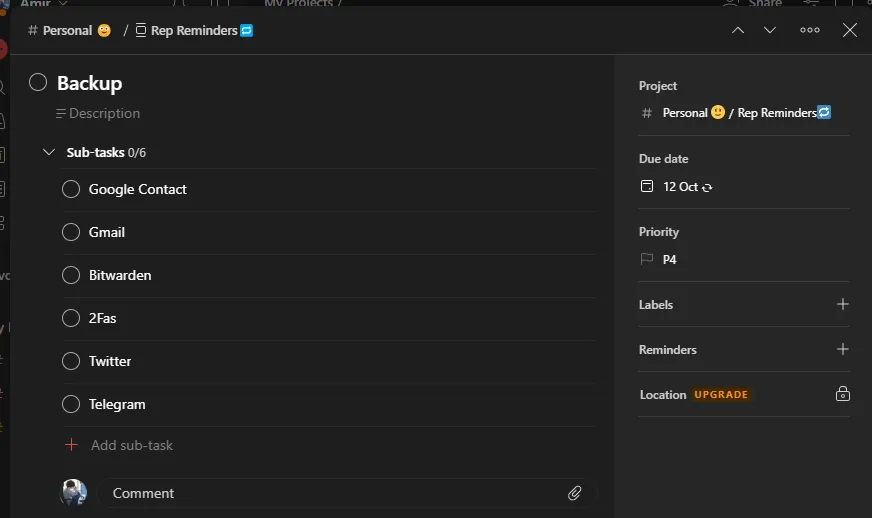Open the Telegram sub-task
The width and height of the screenshot is (872, 518).
coord(117,404)
